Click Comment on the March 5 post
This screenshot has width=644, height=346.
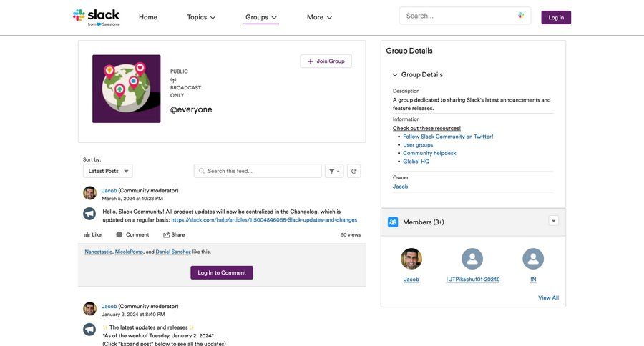(x=132, y=234)
